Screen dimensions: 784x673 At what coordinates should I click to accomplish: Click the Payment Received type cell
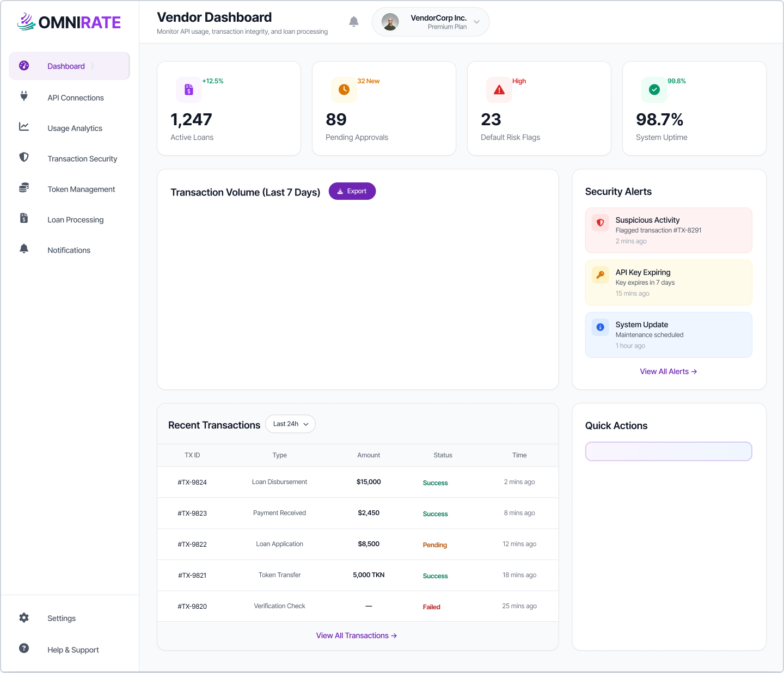click(279, 513)
